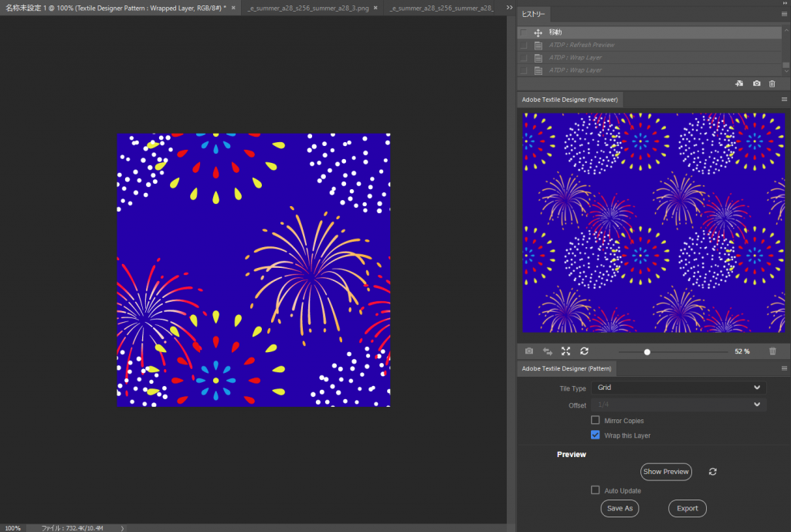Click the Previewer zoom slider handle
Screen dimensions: 791x532
coord(647,351)
